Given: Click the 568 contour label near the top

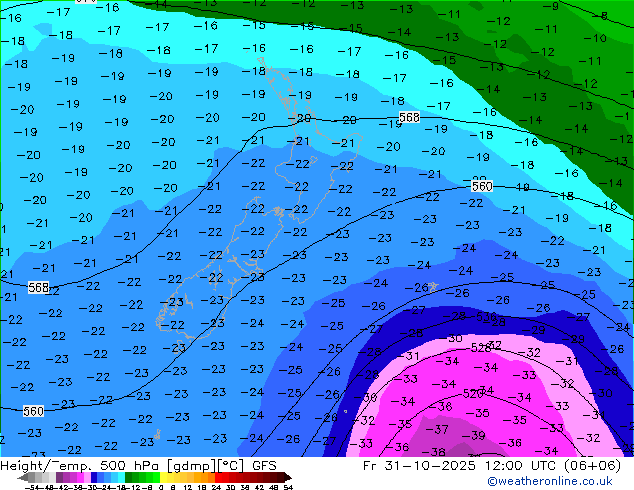Looking at the screenshot, I should (409, 117).
